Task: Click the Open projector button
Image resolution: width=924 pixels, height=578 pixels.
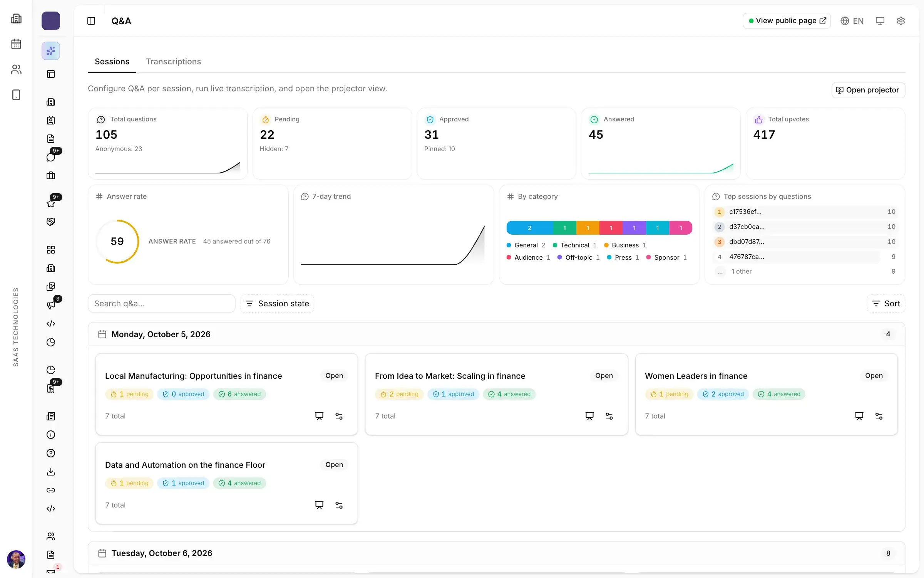Action: point(868,90)
